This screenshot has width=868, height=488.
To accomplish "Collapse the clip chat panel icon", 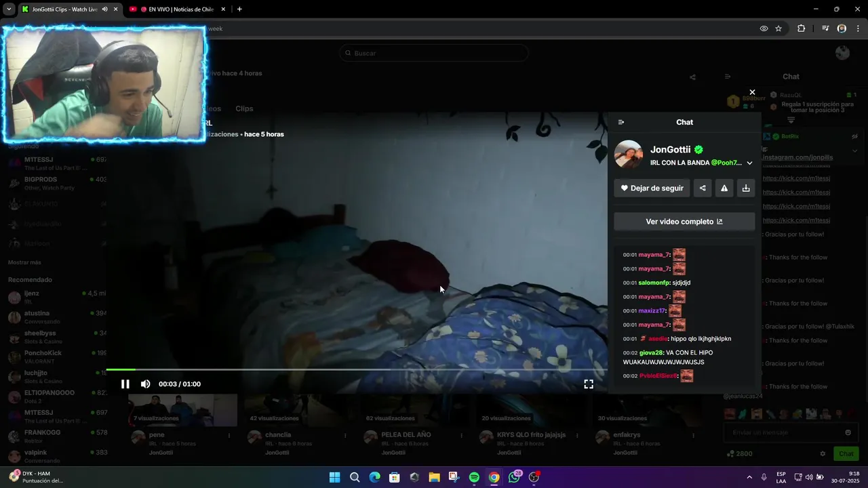I will click(x=621, y=122).
